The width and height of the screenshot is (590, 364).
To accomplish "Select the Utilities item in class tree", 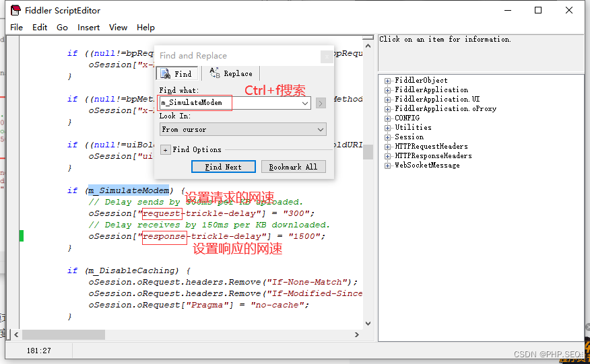I will click(x=413, y=127).
